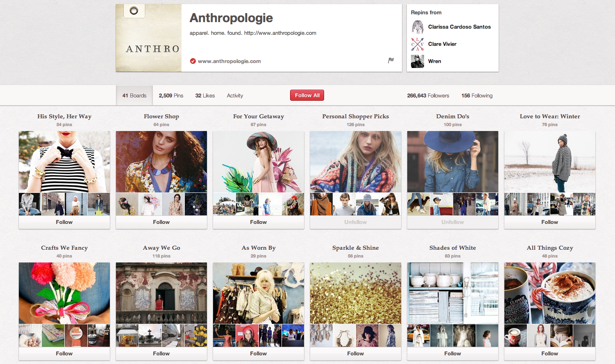The image size is (615, 364).
Task: Unfollow the Personal Shopper Picks board
Action: pos(356,222)
